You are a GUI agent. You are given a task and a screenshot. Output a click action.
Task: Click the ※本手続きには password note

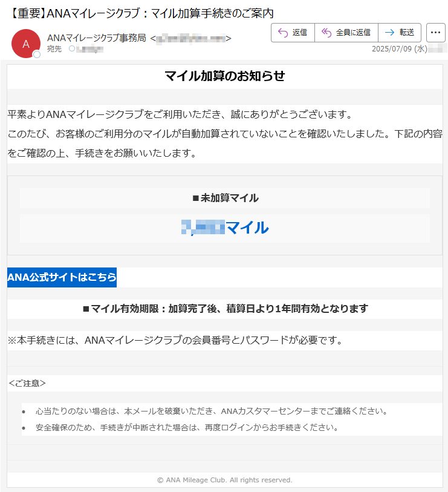[176, 340]
